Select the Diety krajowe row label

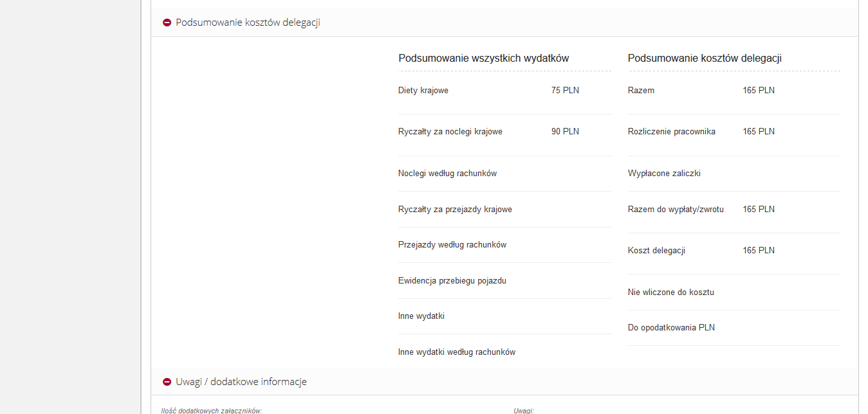point(423,91)
